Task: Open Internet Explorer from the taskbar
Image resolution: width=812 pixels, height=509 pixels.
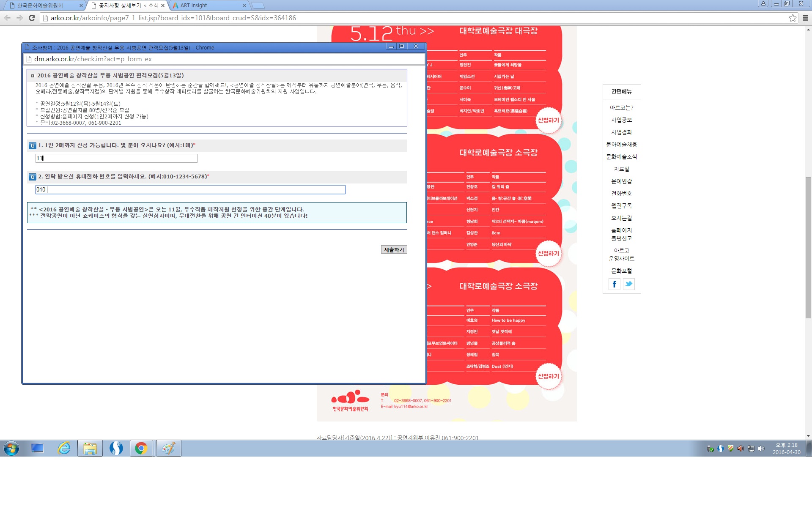Action: 64,448
